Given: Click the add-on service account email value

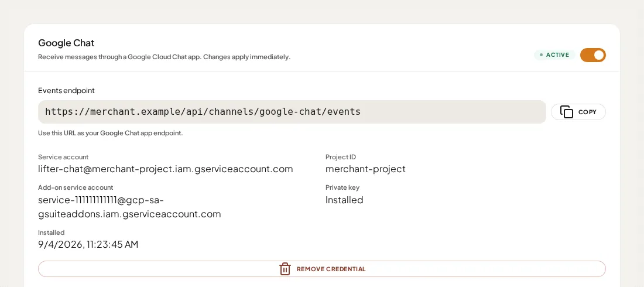Looking at the screenshot, I should (129, 207).
